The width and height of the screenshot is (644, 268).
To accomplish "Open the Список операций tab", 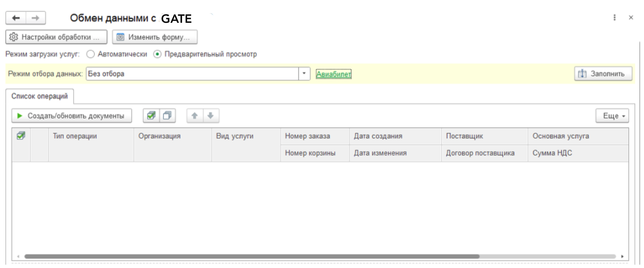I will point(39,96).
